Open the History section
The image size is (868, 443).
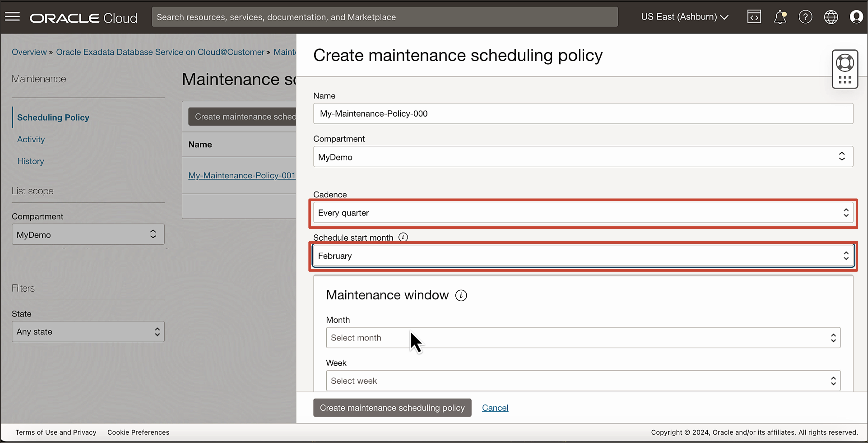tap(30, 161)
